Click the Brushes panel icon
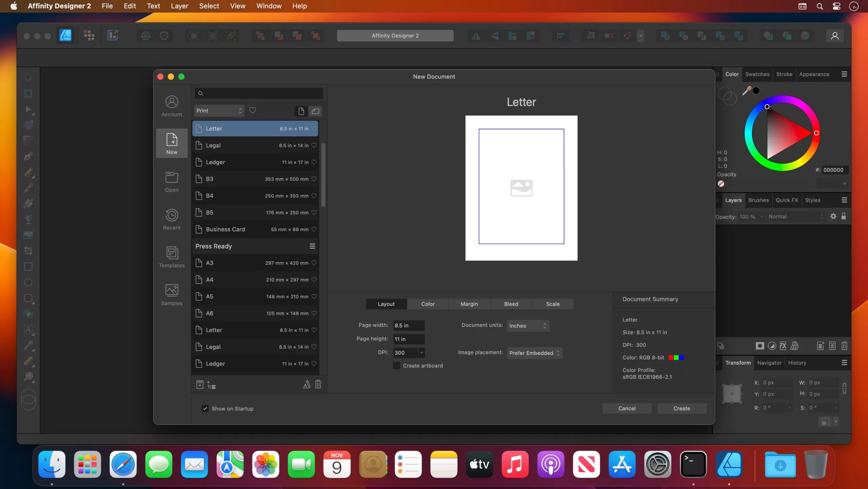The image size is (868, 489). 758,199
